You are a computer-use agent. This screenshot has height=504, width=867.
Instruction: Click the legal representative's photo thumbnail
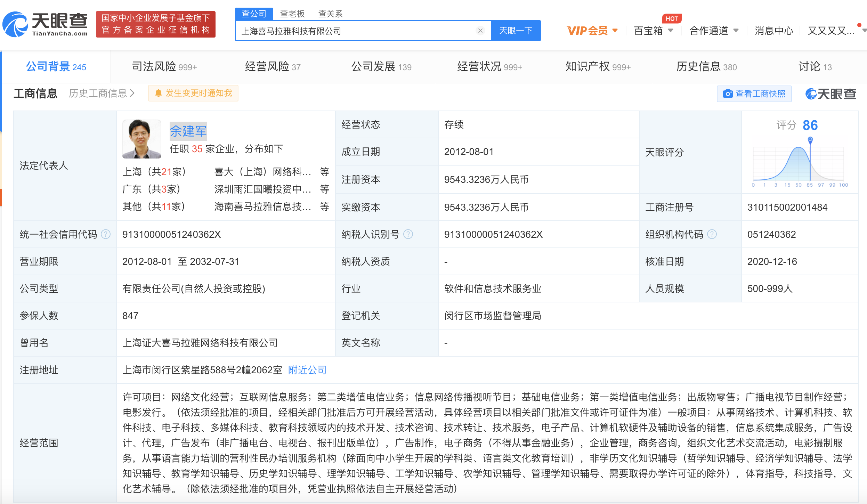(x=141, y=139)
